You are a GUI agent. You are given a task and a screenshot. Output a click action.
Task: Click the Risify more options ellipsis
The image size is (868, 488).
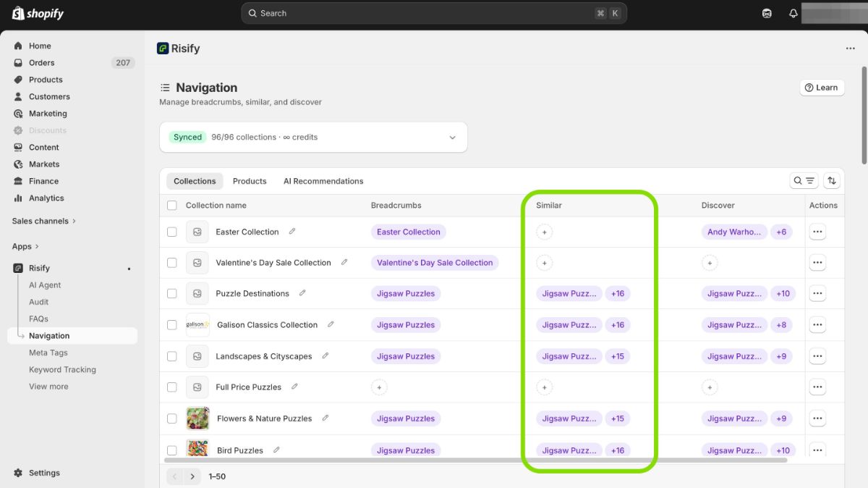click(850, 49)
